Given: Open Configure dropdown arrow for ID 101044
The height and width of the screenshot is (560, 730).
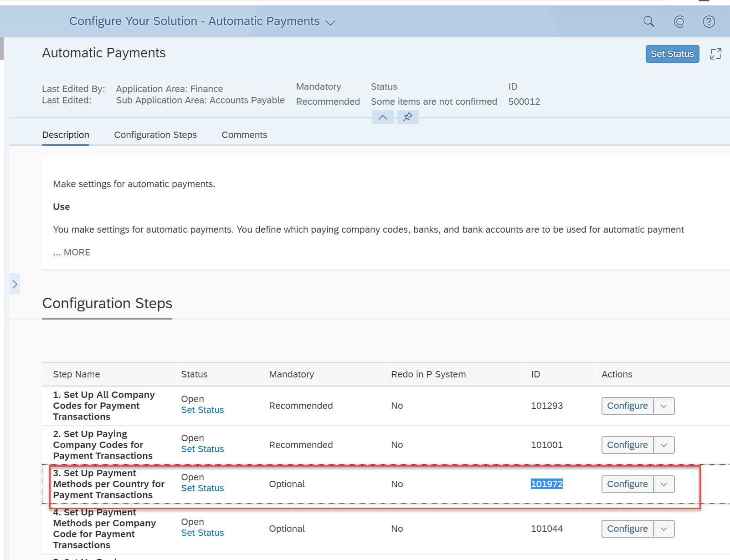Looking at the screenshot, I should [x=664, y=529].
